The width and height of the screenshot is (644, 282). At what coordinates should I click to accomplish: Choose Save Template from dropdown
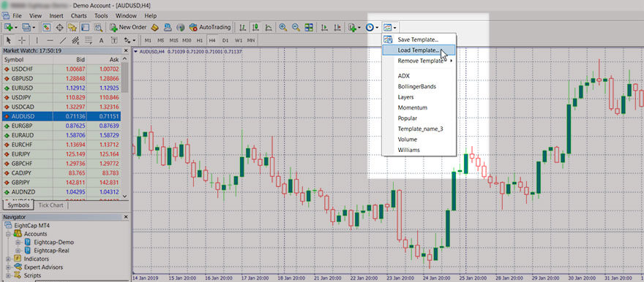[419, 39]
